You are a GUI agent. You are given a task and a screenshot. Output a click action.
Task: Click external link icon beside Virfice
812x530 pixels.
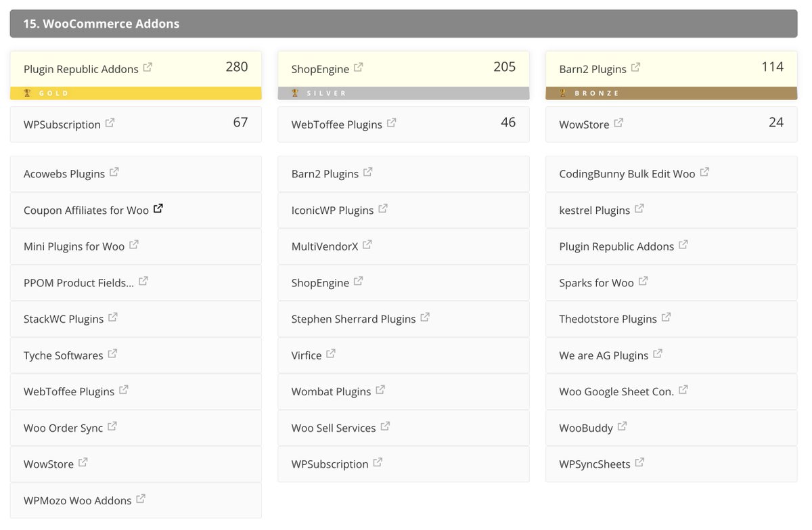coord(331,354)
